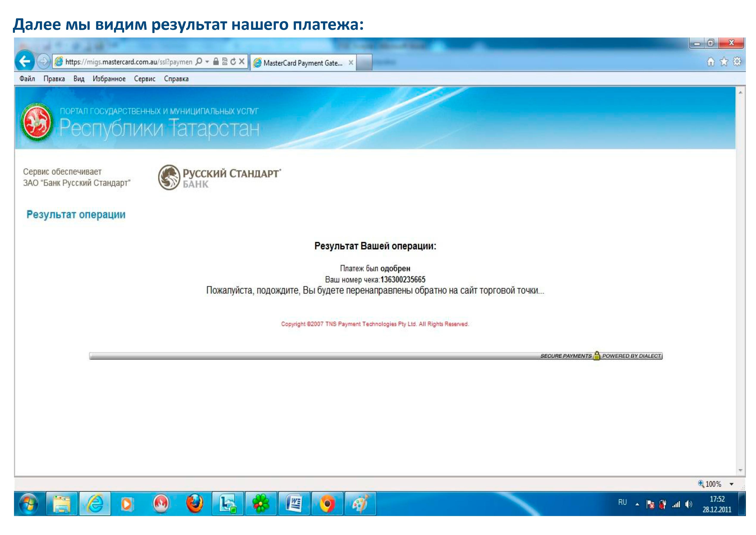This screenshot has height=535, width=756.
Task: Click the RU language indicator
Action: tap(622, 502)
